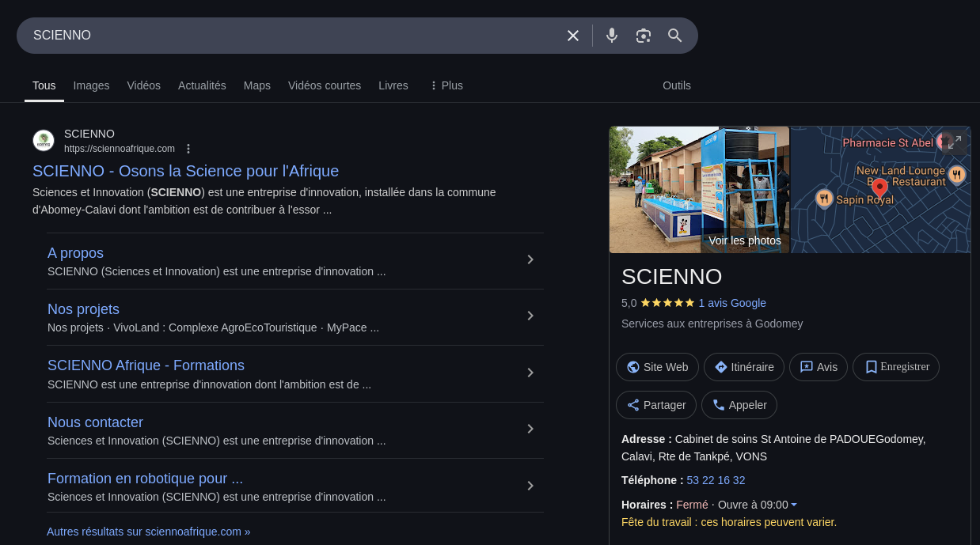Screen dimensions: 980x545
Task: Clear the search box with the X icon
Action: pyautogui.click(x=573, y=36)
